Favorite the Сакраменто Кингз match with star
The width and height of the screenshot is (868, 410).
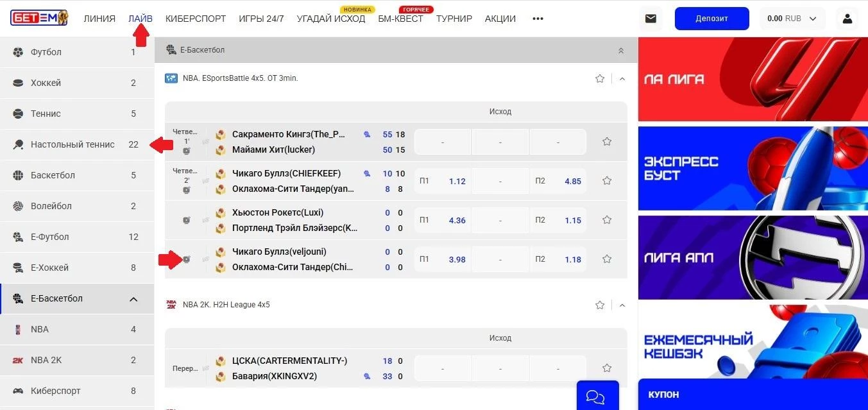[x=607, y=142]
